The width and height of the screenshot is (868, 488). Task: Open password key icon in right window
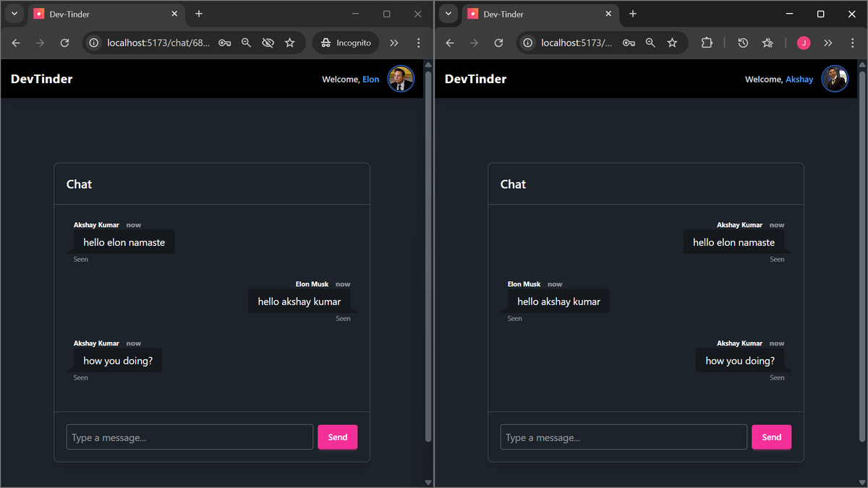click(629, 43)
